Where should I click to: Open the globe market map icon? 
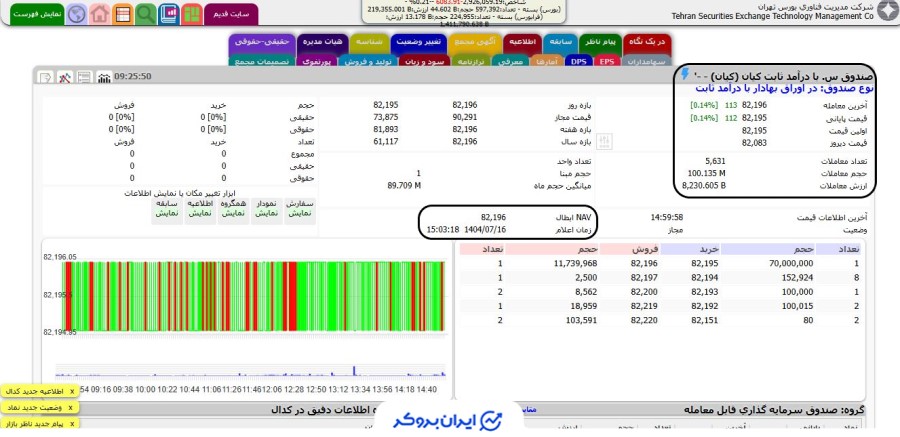tap(77, 14)
